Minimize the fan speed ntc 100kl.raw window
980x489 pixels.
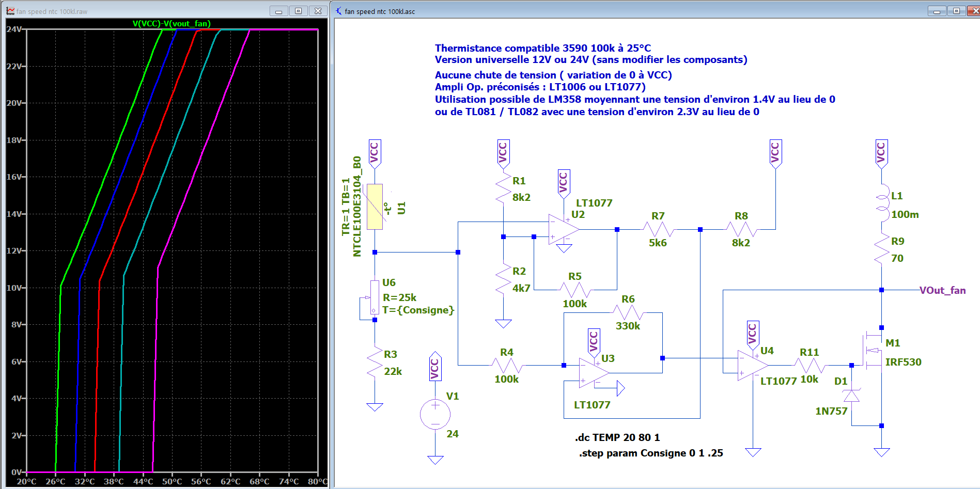click(x=279, y=11)
